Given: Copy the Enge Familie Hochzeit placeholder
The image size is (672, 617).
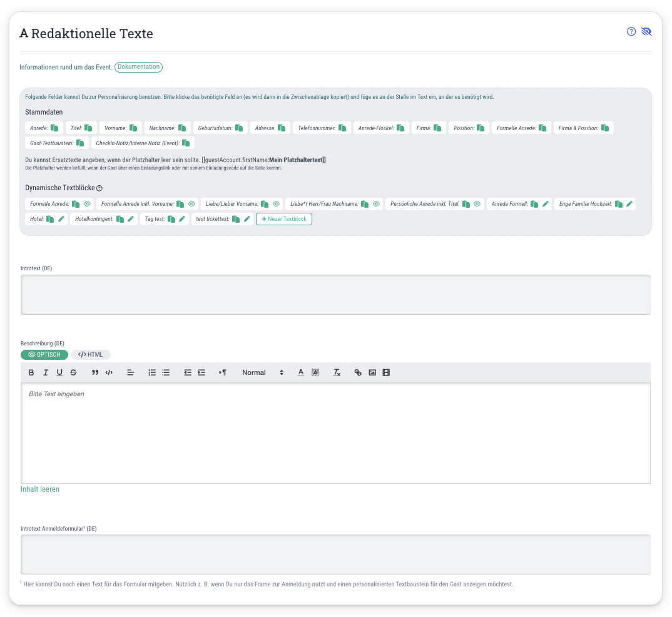Looking at the screenshot, I should [618, 204].
